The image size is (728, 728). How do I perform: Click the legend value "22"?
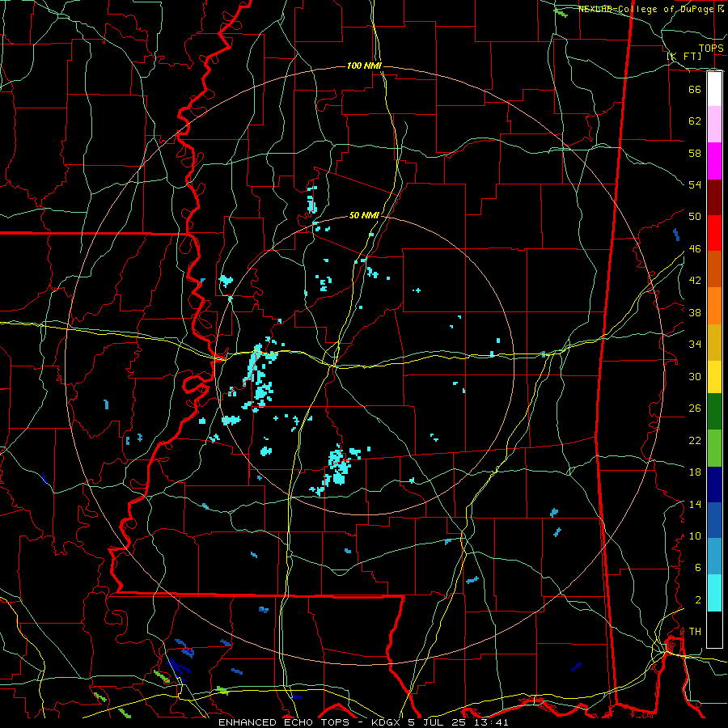pos(695,440)
